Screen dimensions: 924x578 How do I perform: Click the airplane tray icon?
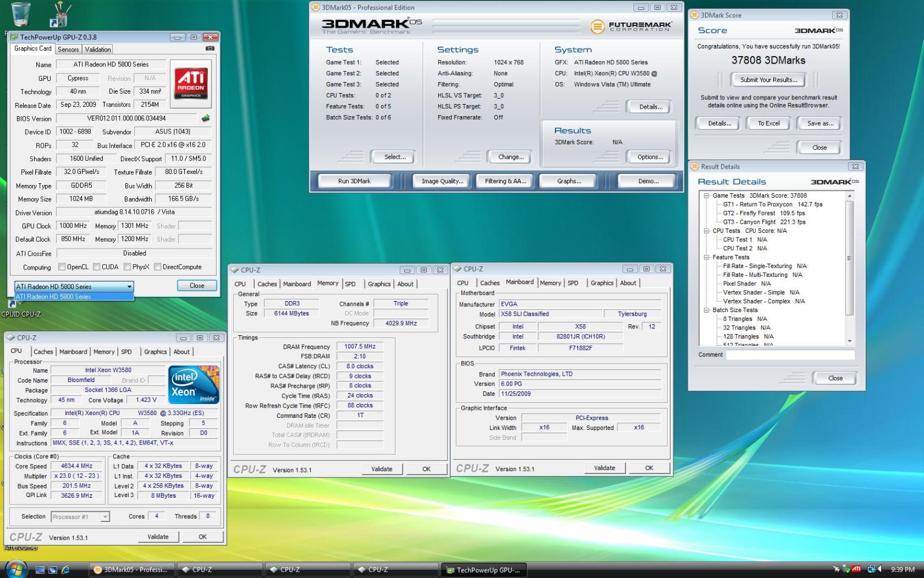(x=837, y=569)
